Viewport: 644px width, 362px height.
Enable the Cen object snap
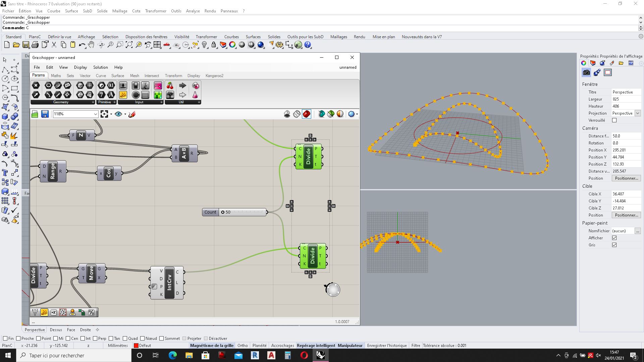coord(68,339)
